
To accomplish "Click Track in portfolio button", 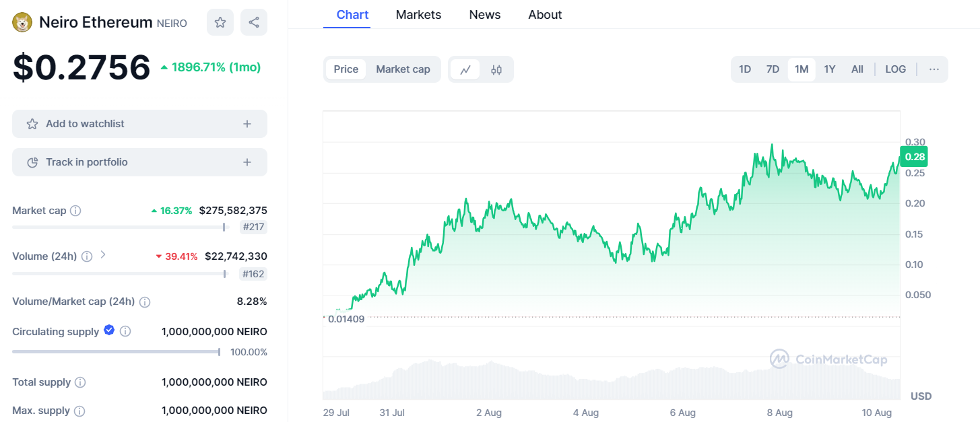I will coord(139,162).
